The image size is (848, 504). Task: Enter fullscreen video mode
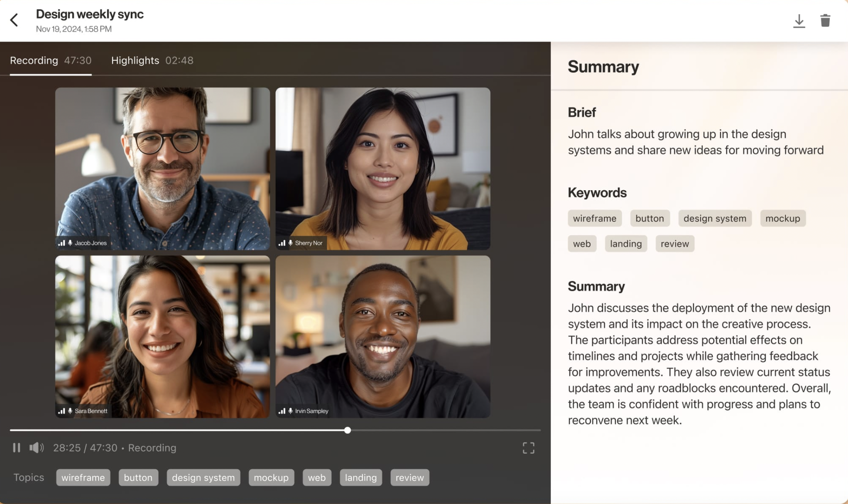[x=528, y=448]
